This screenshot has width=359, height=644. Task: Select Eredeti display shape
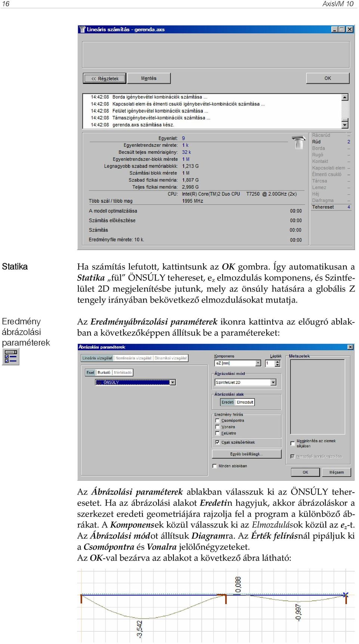(227, 402)
